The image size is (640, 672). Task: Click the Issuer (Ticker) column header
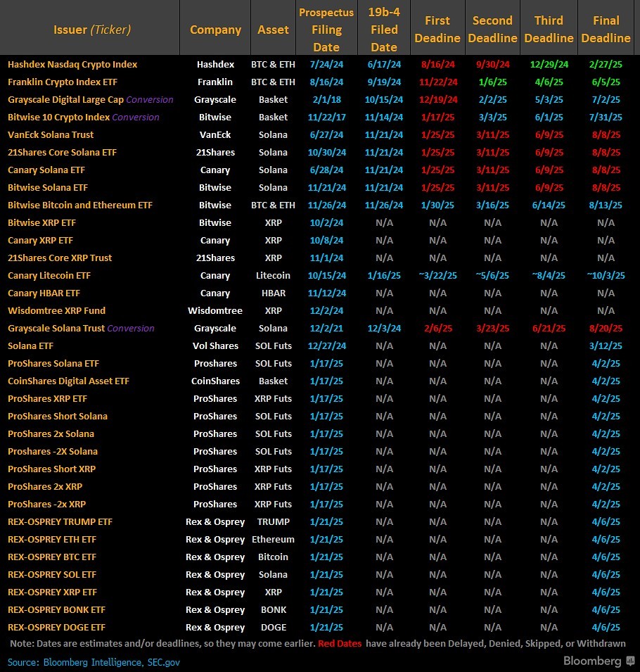[x=91, y=30]
